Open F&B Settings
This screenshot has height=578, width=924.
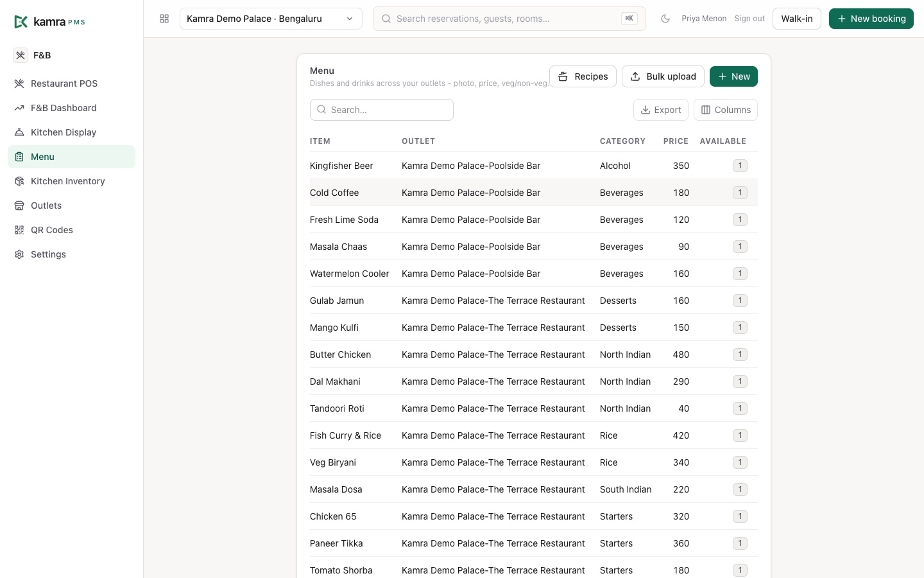(x=71, y=254)
